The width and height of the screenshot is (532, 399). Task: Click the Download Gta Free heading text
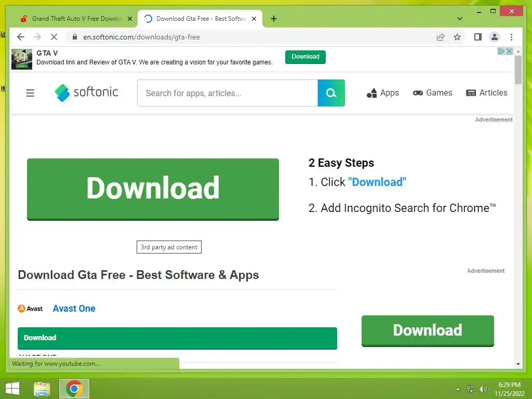138,275
